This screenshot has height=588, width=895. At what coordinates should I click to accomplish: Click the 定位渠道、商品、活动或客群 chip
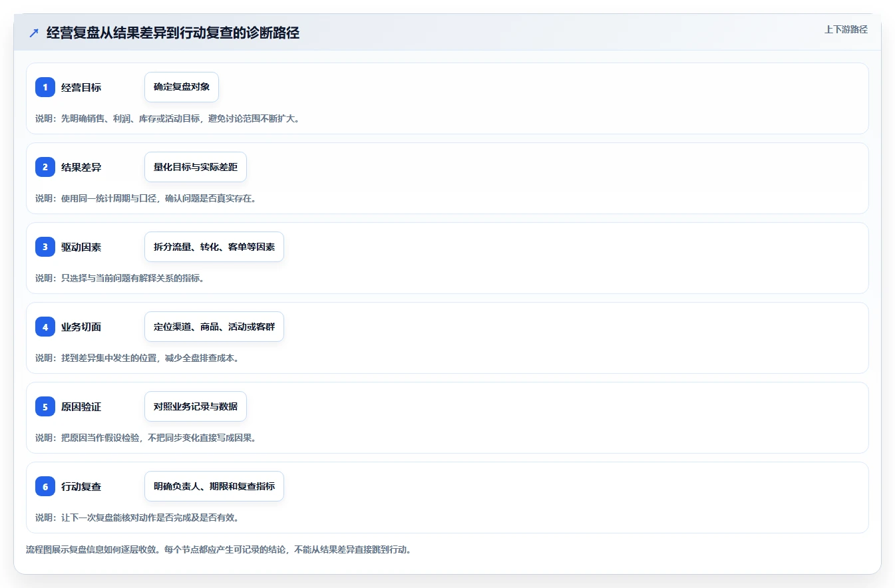pos(214,327)
